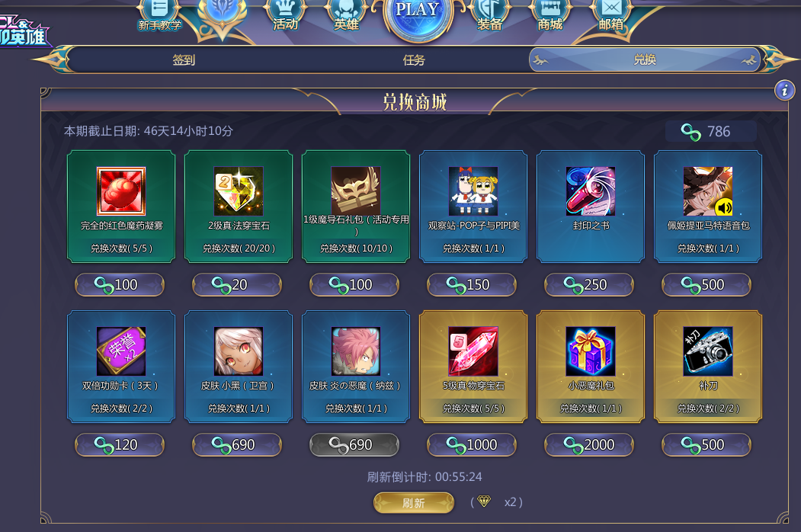Click the gold 刷新 refresh button

[x=414, y=503]
